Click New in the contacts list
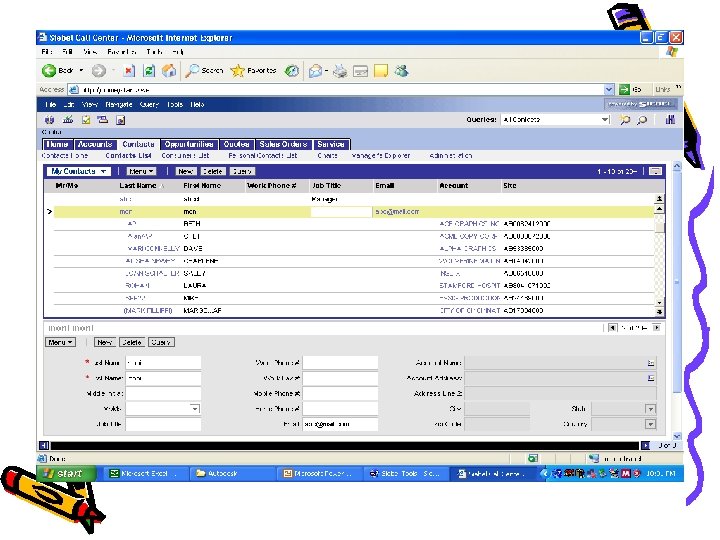 click(186, 171)
